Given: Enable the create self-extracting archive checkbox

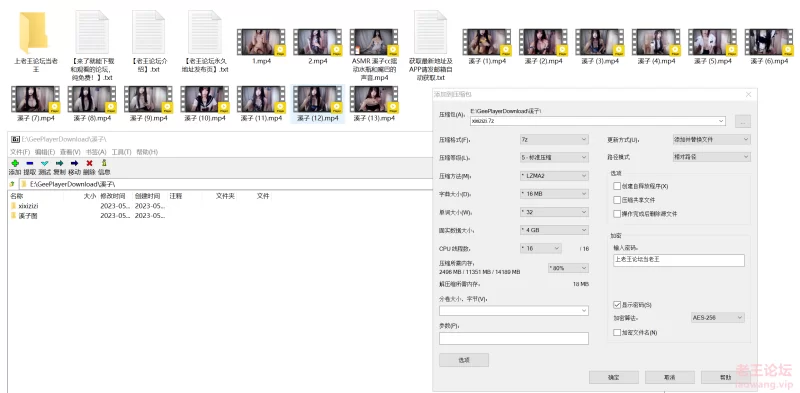Looking at the screenshot, I should 617,186.
